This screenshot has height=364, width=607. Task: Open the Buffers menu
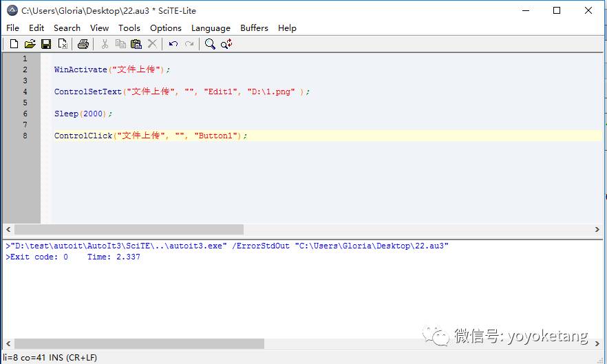pos(254,28)
